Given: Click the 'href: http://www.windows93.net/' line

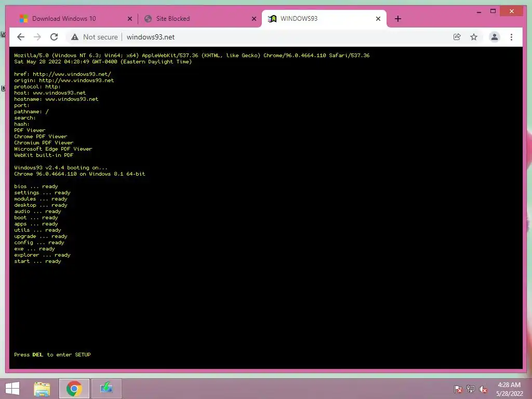Looking at the screenshot, I should click(x=62, y=74).
